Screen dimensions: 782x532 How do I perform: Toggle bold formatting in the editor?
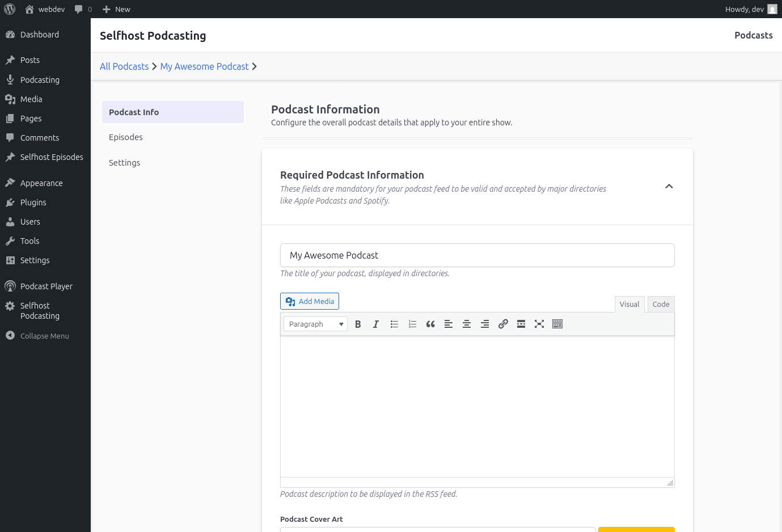pos(358,324)
